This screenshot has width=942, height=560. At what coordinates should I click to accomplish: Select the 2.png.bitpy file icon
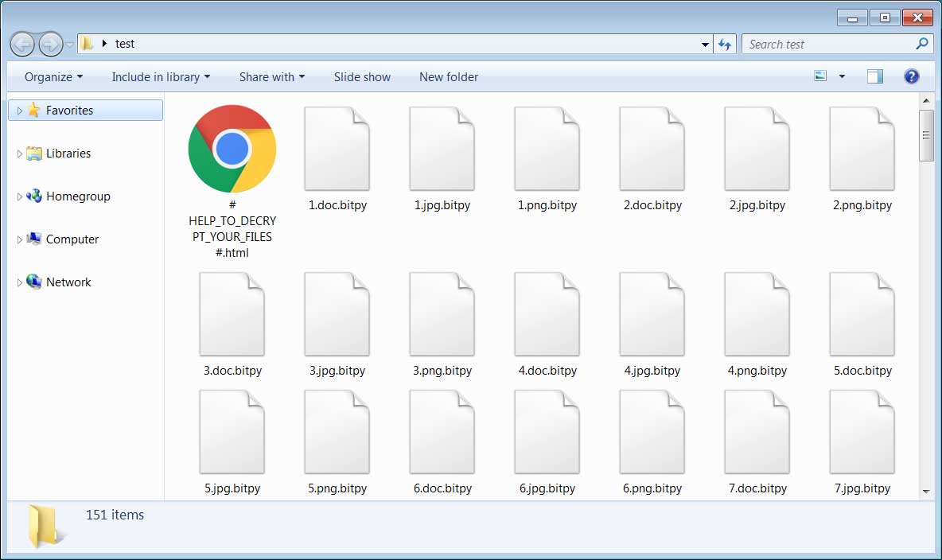tap(862, 149)
